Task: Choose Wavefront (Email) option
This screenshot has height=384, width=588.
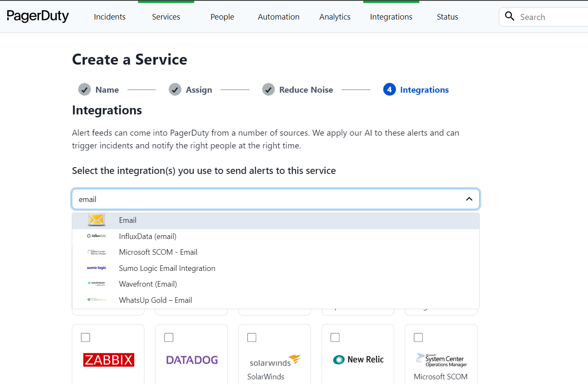Action: (148, 284)
